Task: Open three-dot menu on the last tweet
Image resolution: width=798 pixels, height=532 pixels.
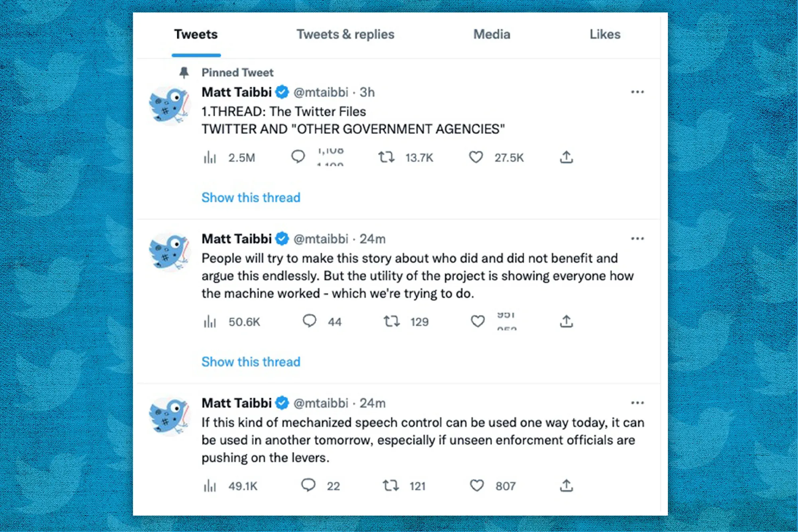Action: coord(637,403)
